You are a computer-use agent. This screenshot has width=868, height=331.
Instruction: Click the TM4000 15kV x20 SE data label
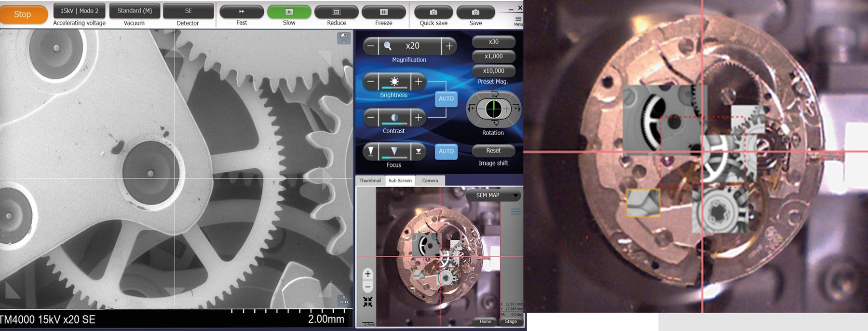pyautogui.click(x=48, y=319)
